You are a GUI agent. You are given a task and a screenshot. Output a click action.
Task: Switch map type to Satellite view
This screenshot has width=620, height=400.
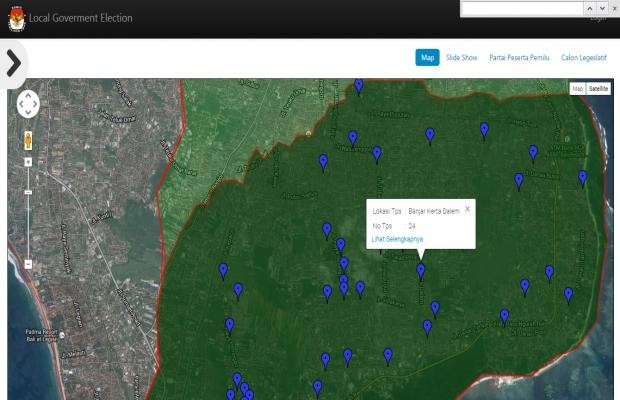coord(598,89)
